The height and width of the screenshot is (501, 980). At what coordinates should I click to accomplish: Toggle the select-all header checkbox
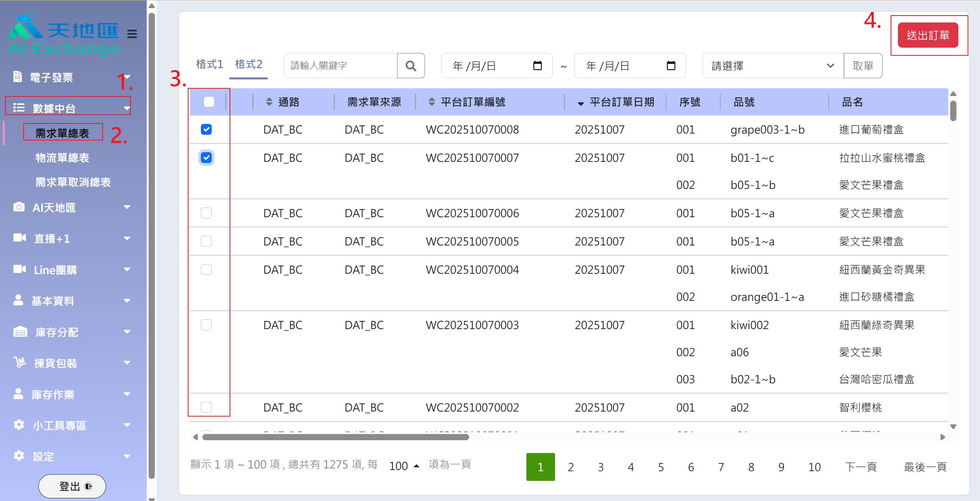point(209,102)
